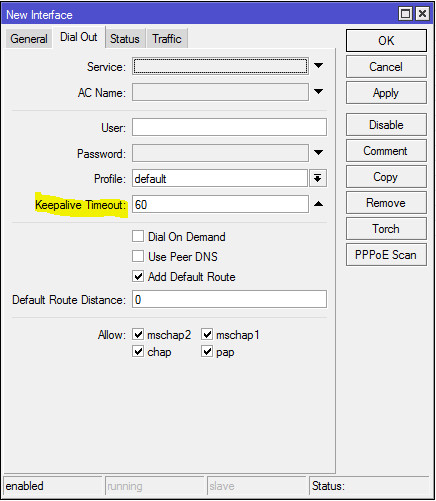Viewport: 436px width, 501px height.
Task: Click the Apply button
Action: [386, 93]
